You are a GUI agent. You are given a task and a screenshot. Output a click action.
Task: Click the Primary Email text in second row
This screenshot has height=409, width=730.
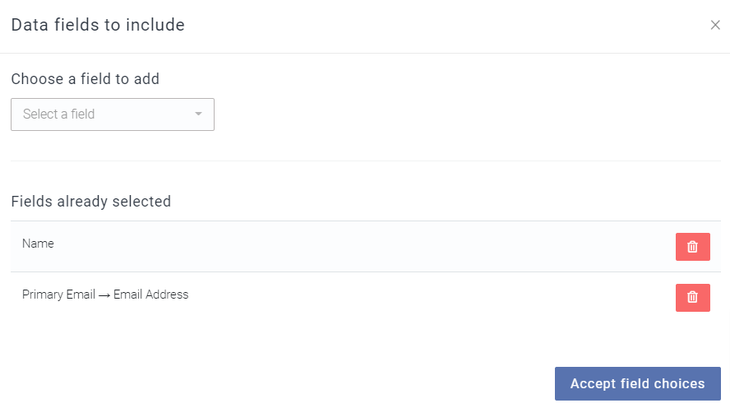(x=58, y=295)
